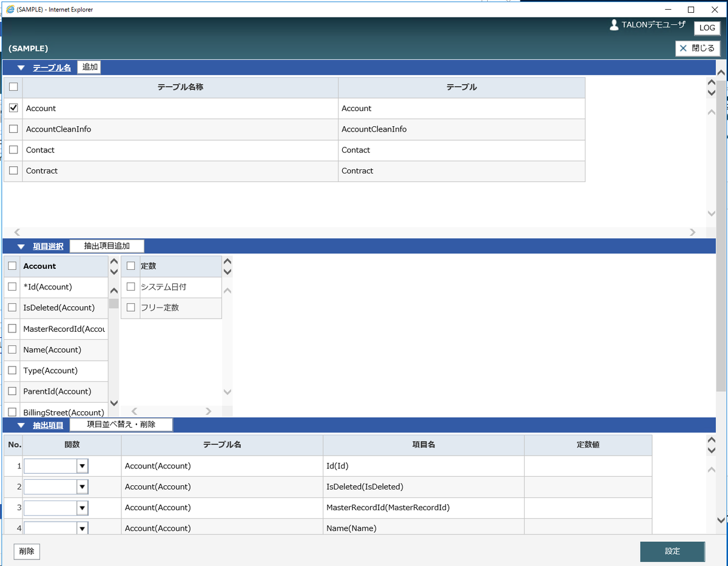728x566 pixels.
Task: Check the Contact table checkbox
Action: point(13,150)
